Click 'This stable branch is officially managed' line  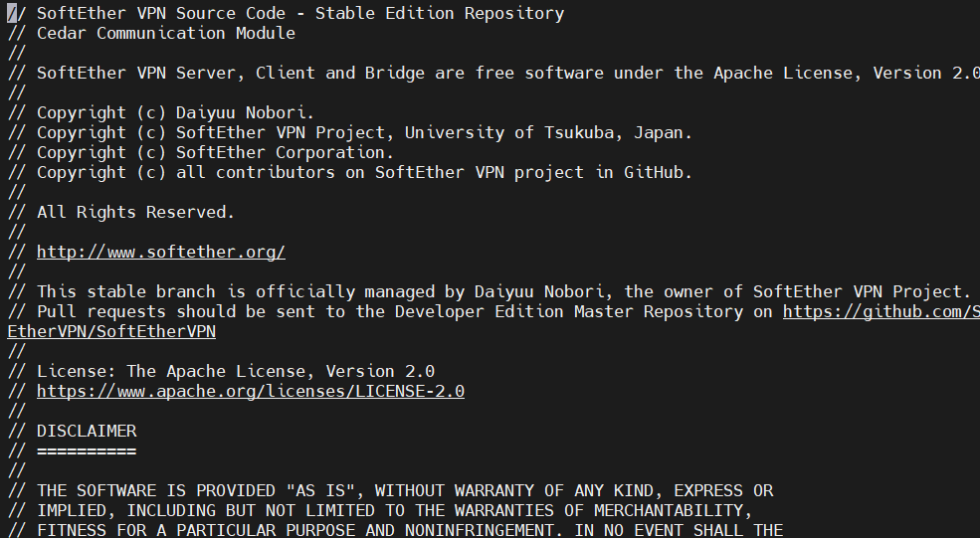pyautogui.click(x=489, y=291)
